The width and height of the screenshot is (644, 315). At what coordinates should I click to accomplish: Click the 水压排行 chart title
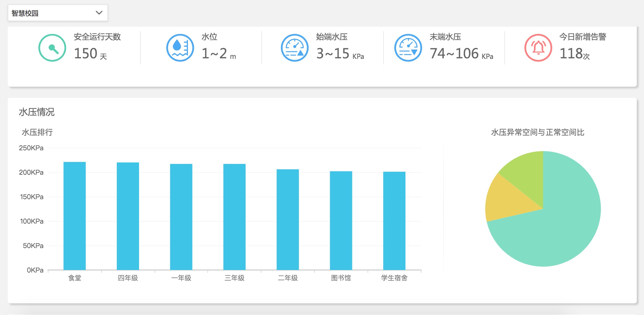[37, 132]
